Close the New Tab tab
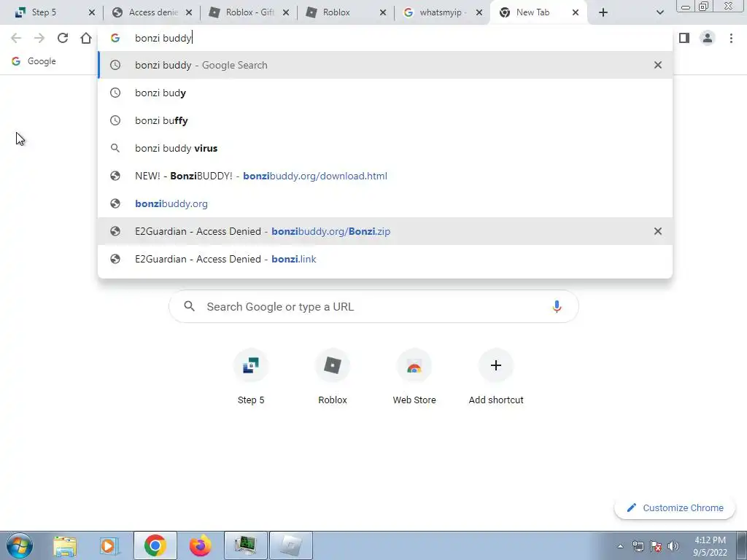The height and width of the screenshot is (560, 747). pyautogui.click(x=576, y=13)
